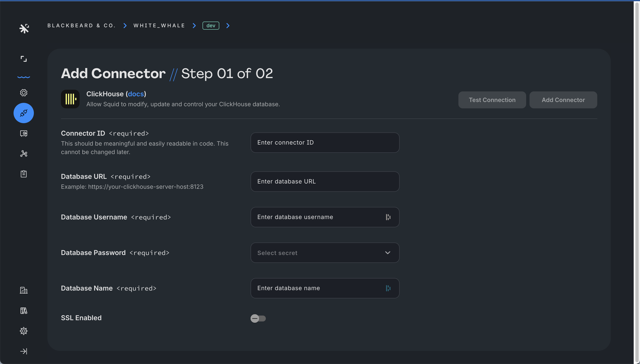Toggle the SSL Enabled switch
Image resolution: width=640 pixels, height=364 pixels.
(258, 318)
